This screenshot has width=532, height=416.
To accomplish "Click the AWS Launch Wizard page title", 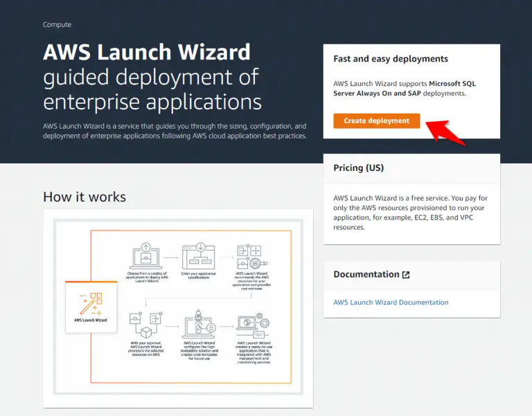I will tap(147, 52).
